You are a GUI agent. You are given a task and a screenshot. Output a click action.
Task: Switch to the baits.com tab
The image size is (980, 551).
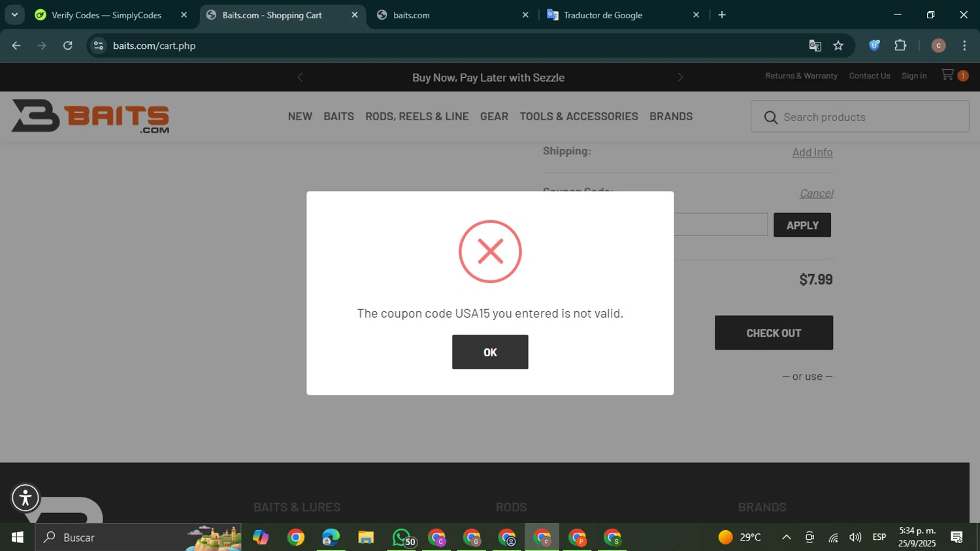[x=452, y=15]
